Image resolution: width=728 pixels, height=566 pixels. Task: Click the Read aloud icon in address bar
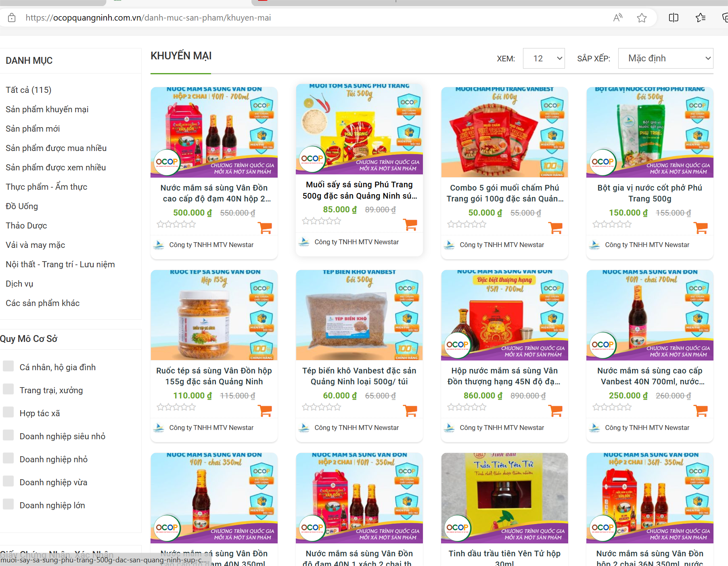617,18
